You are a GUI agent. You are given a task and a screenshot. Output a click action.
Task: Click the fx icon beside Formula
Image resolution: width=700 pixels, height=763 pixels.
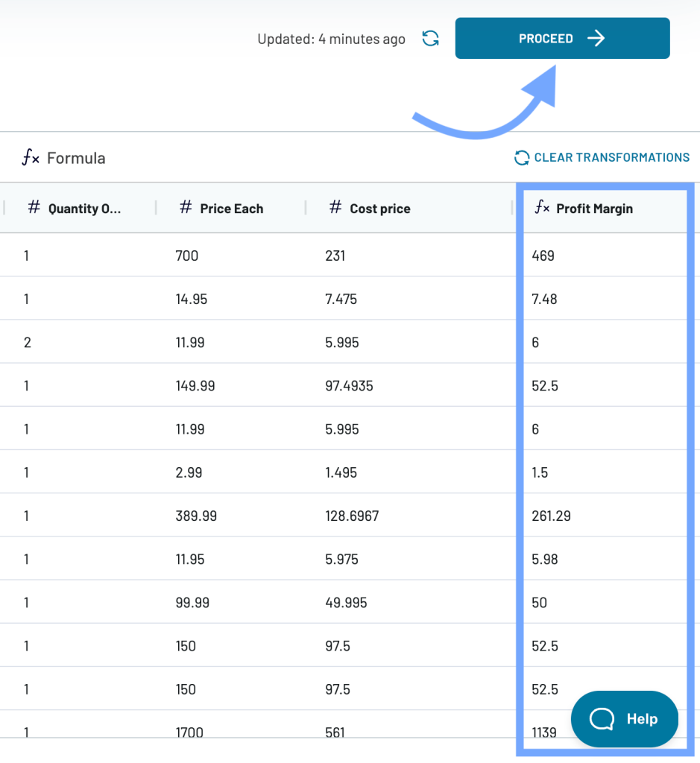pos(31,158)
